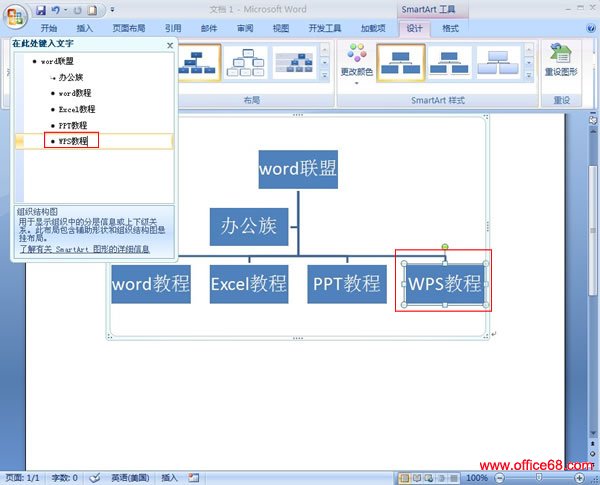Switch to Web Layout view
Image resolution: width=600 pixels, height=485 pixels.
(x=429, y=478)
